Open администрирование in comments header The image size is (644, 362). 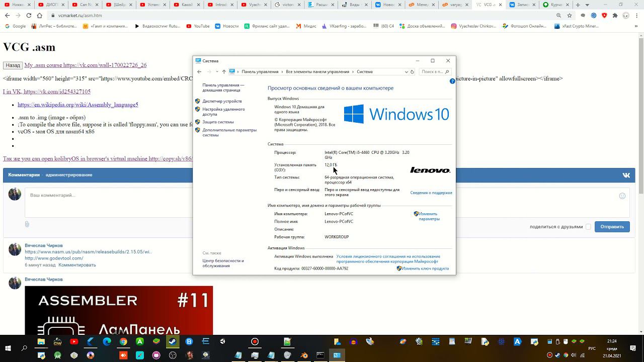[x=69, y=175]
